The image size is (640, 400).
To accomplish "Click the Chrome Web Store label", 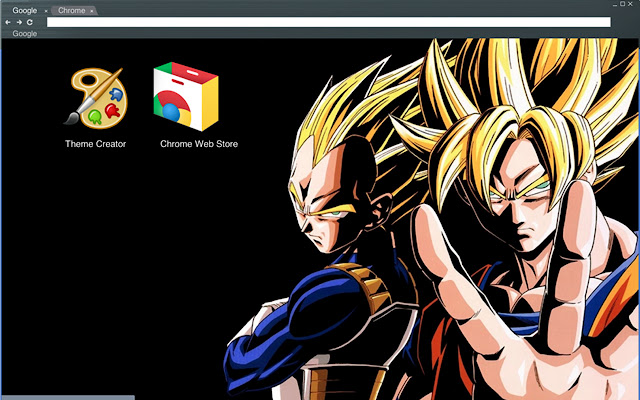I will [x=199, y=144].
